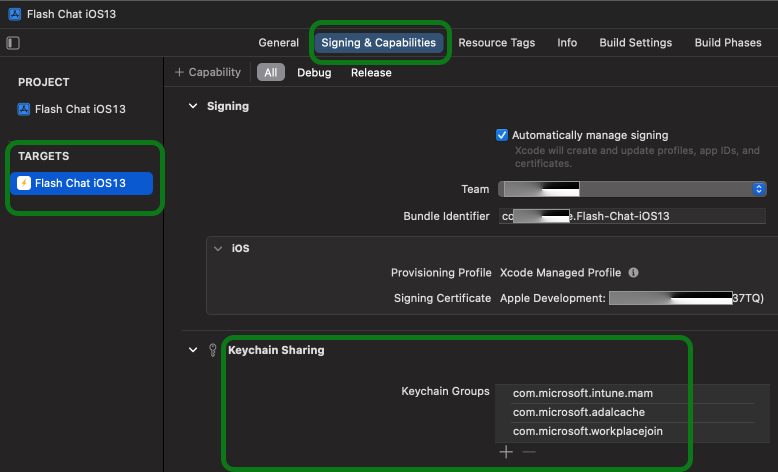Switch to the Resource Tags tab
Viewport: 778px width, 472px height.
[x=497, y=43]
